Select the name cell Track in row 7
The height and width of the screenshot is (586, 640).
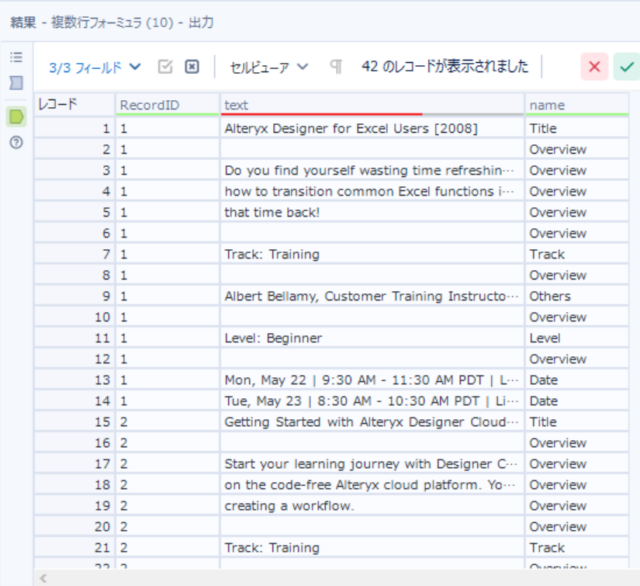(577, 254)
